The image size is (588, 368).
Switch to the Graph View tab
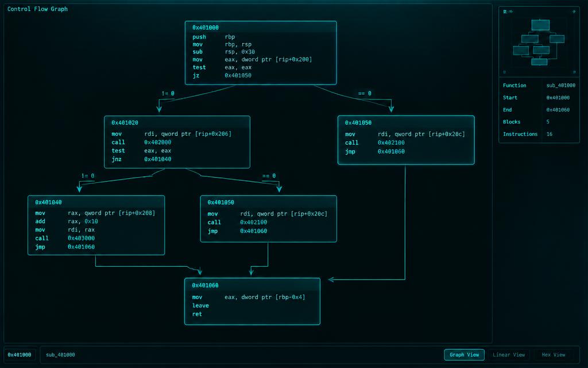[x=464, y=354]
